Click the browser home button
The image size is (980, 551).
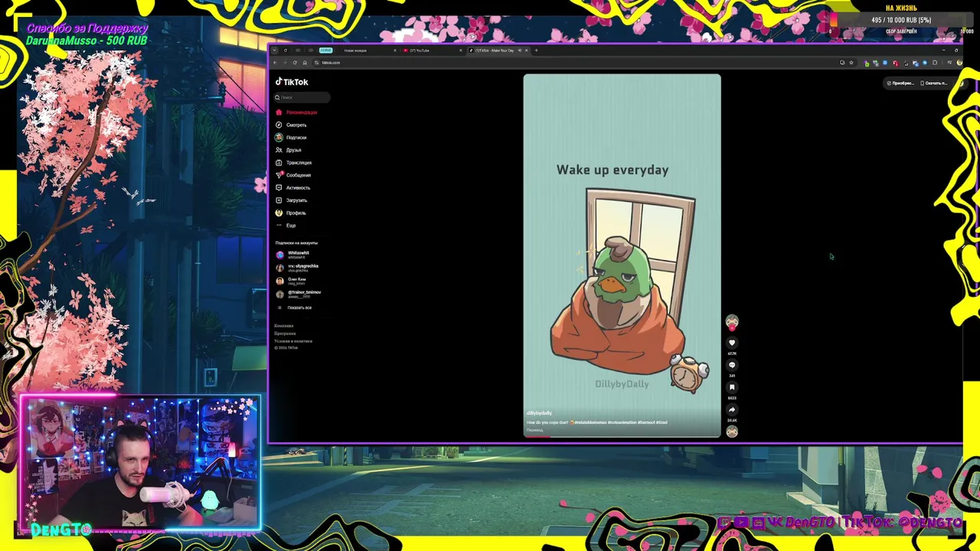tap(305, 63)
